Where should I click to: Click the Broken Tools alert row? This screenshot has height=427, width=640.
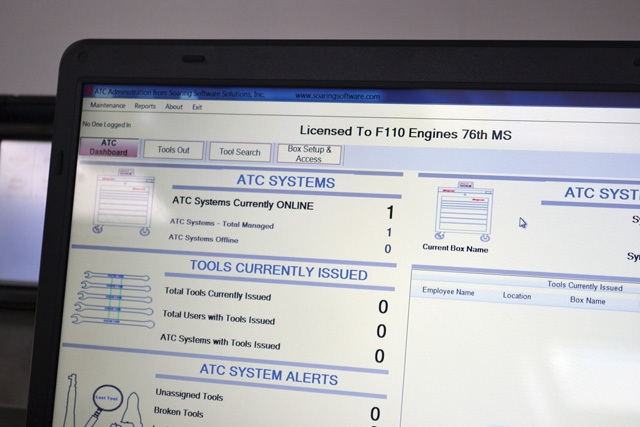pos(179,412)
